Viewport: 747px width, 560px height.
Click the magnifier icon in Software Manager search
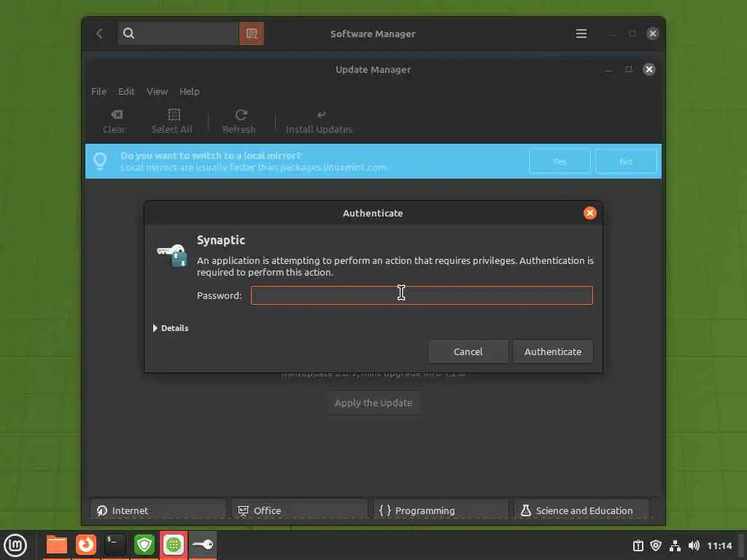pos(128,34)
